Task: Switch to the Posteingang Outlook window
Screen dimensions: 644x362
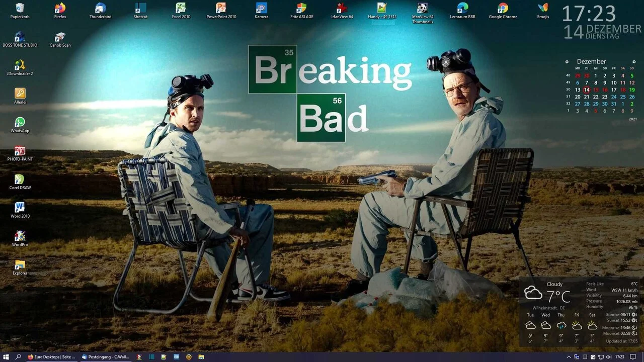Action: [107, 356]
